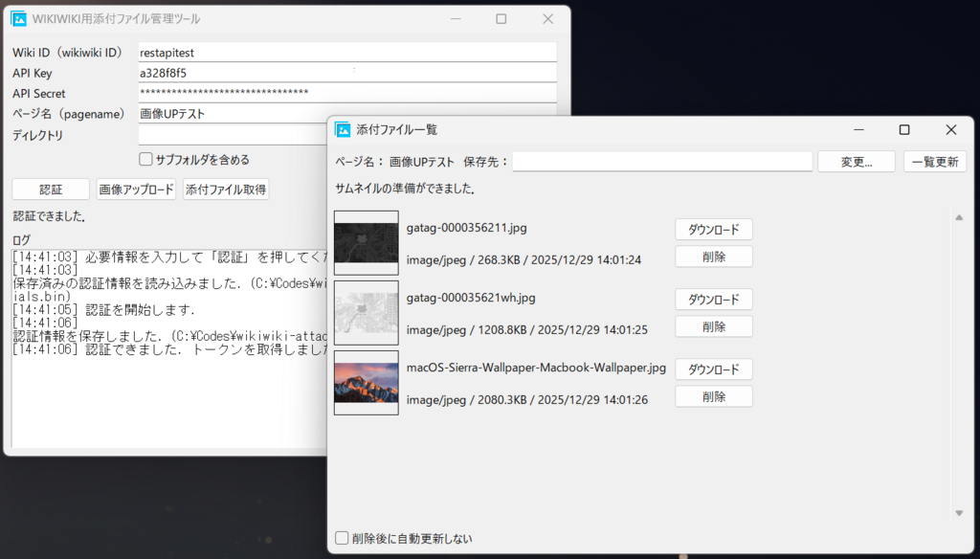This screenshot has height=559, width=980.
Task: Select the gatag-000035621wh.jpg thumbnail
Action: tap(366, 312)
